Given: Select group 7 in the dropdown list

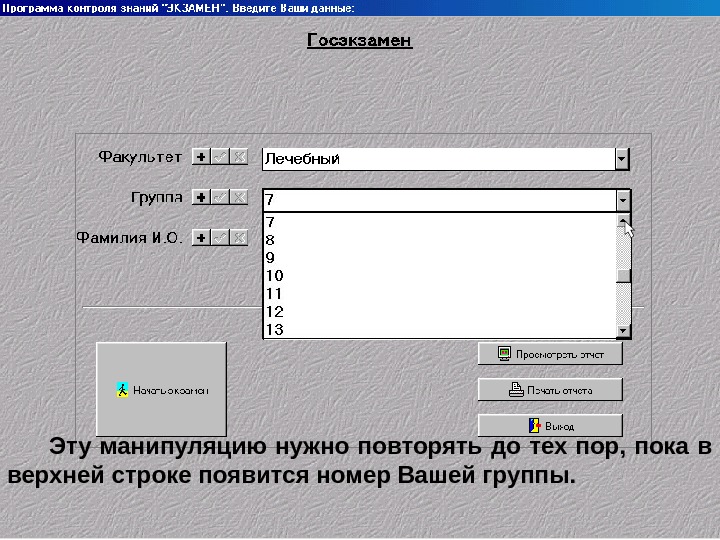Looking at the screenshot, I should [x=441, y=222].
